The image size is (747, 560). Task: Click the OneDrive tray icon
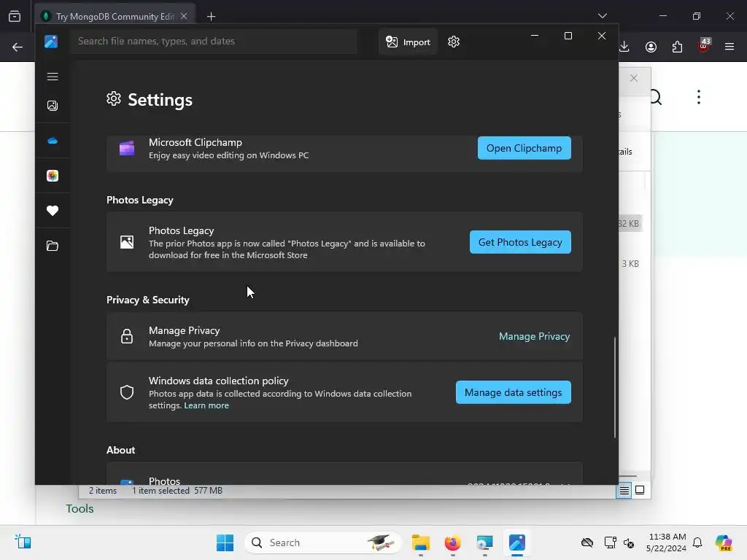(x=587, y=542)
